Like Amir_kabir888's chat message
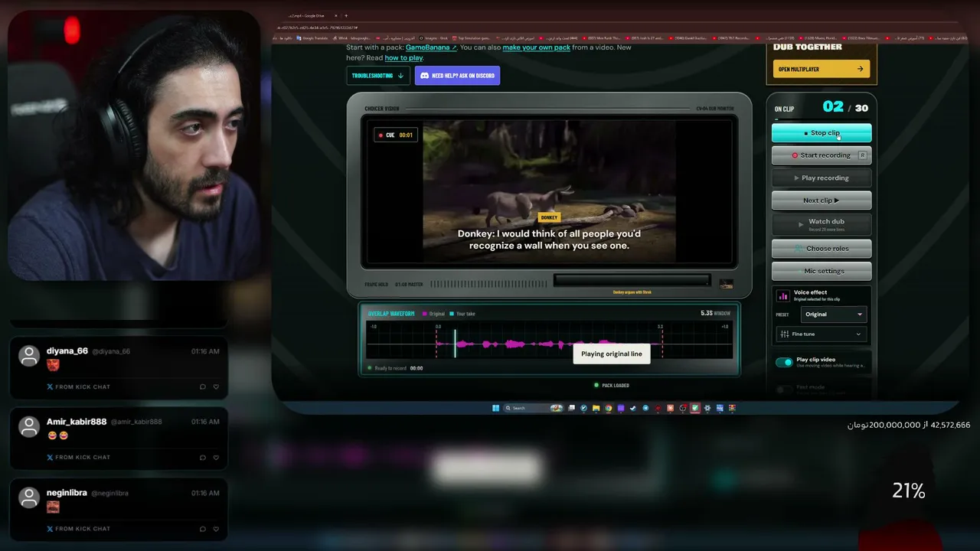 216,457
